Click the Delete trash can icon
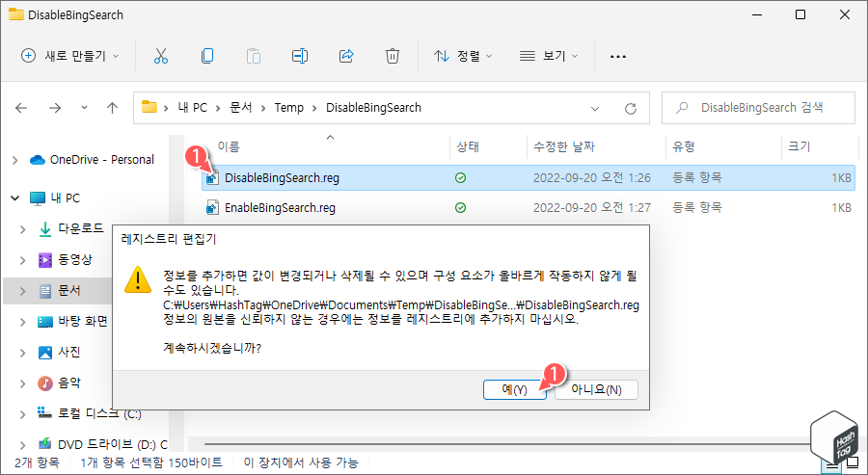The width and height of the screenshot is (868, 475). [393, 56]
